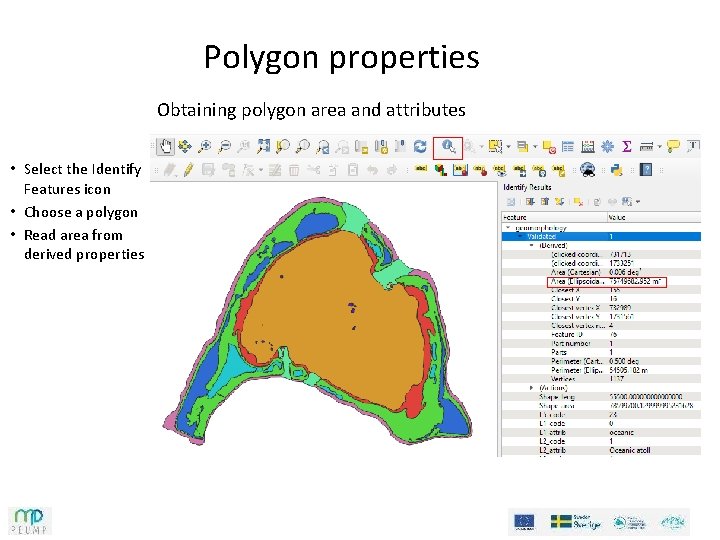Image resolution: width=720 pixels, height=540 pixels.
Task: Select the Vertices row
Action: 601,379
